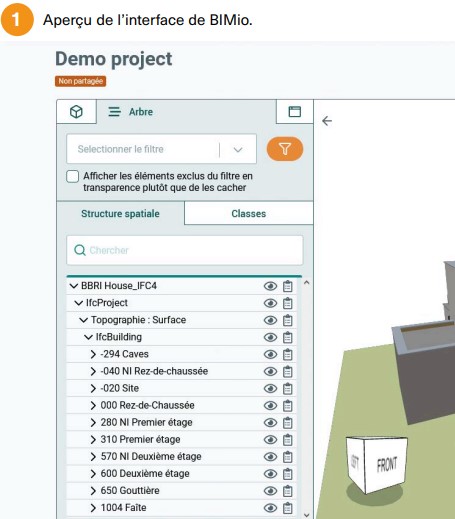The height and width of the screenshot is (519, 455).
Task: Click the back arrow in the viewer
Action: [x=327, y=121]
